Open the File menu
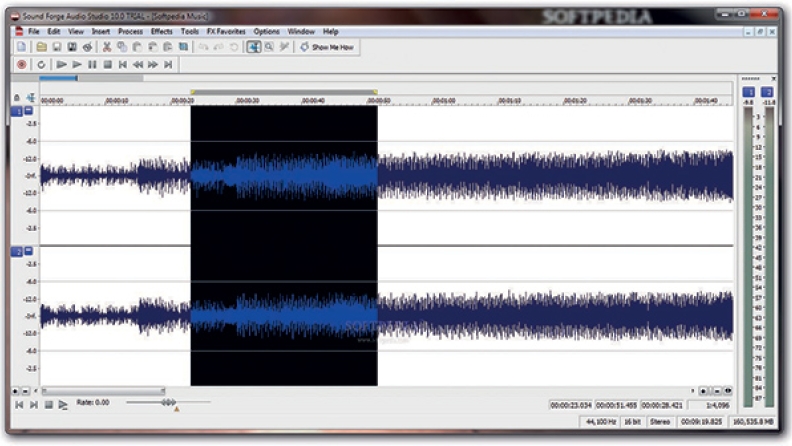 point(33,31)
